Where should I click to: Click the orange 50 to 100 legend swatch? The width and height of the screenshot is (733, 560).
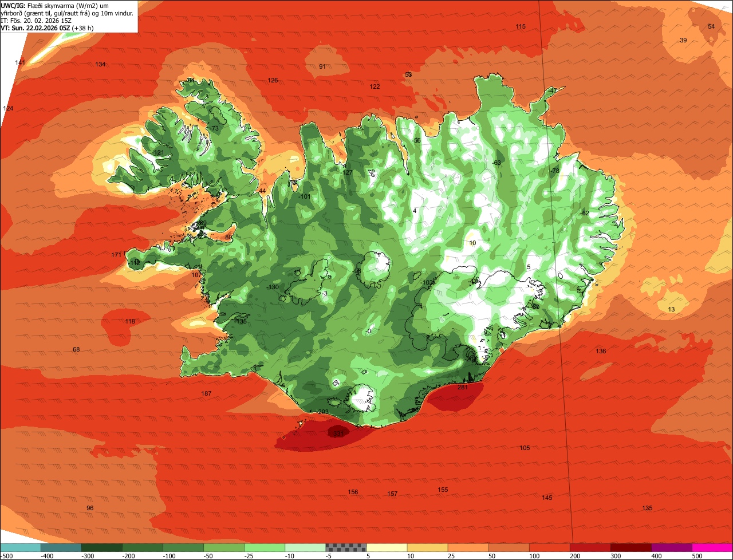tap(509, 547)
